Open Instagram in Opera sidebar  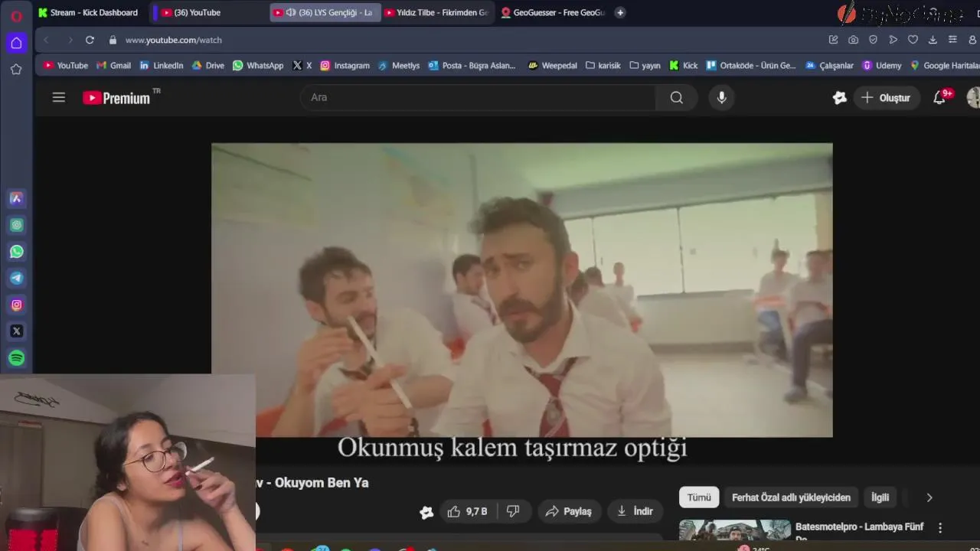[16, 305]
